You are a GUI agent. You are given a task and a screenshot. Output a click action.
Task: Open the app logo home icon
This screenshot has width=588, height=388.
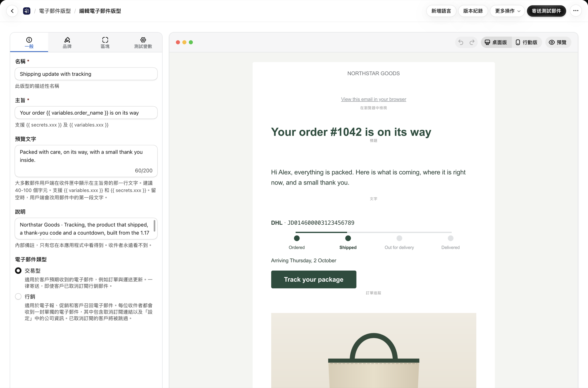coord(27,11)
